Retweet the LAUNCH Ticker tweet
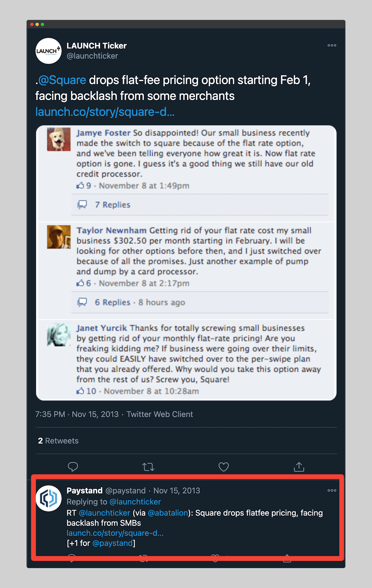Image resolution: width=372 pixels, height=588 pixels. point(148,467)
